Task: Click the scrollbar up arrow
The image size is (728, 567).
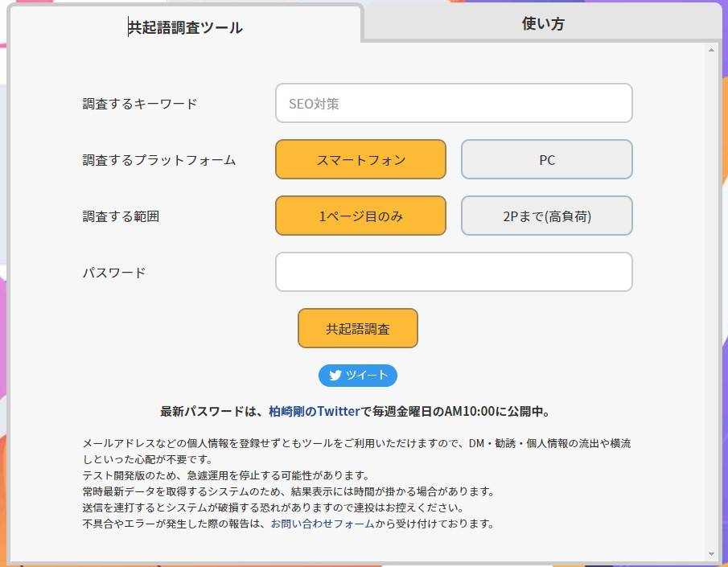Action: [711, 51]
